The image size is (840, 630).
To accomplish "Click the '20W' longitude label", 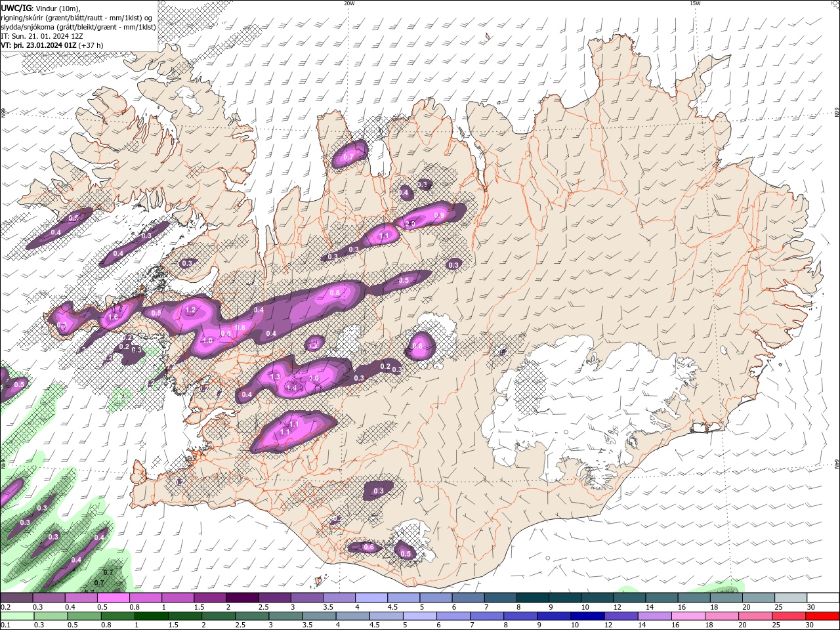I will (x=349, y=3).
